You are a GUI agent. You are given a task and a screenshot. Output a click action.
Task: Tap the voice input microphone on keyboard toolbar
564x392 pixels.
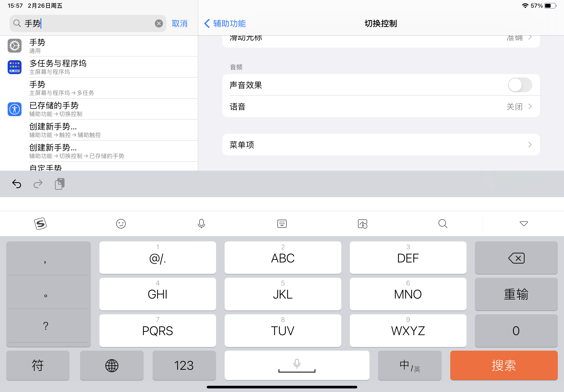click(x=201, y=223)
